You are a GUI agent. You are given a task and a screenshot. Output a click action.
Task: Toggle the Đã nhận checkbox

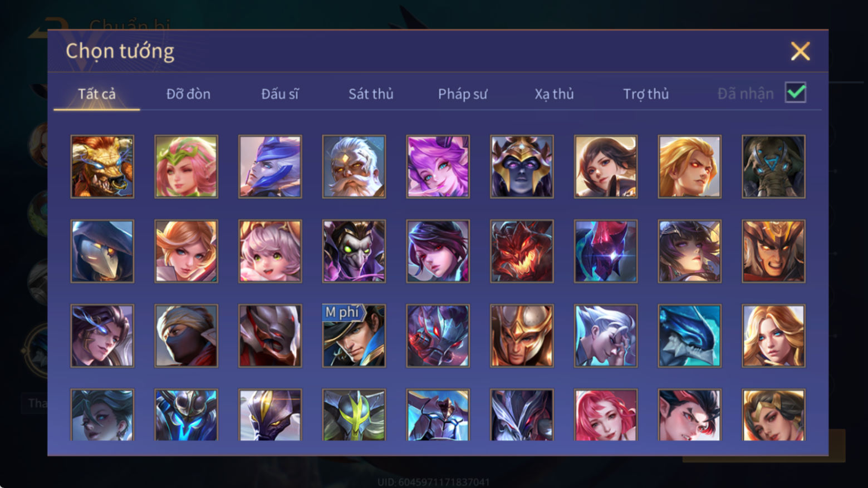pyautogui.click(x=796, y=92)
